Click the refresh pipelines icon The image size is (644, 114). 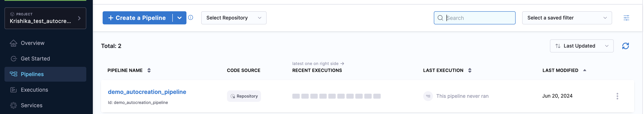(x=625, y=46)
